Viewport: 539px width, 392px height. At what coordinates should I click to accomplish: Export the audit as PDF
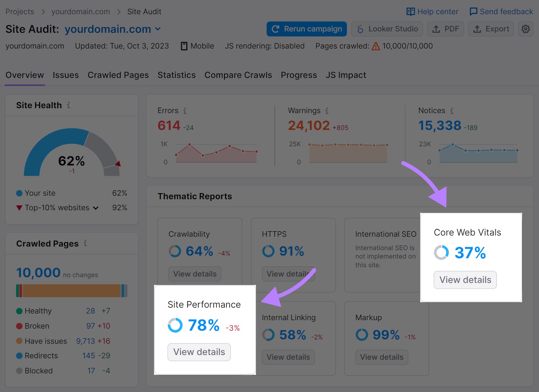tap(445, 29)
